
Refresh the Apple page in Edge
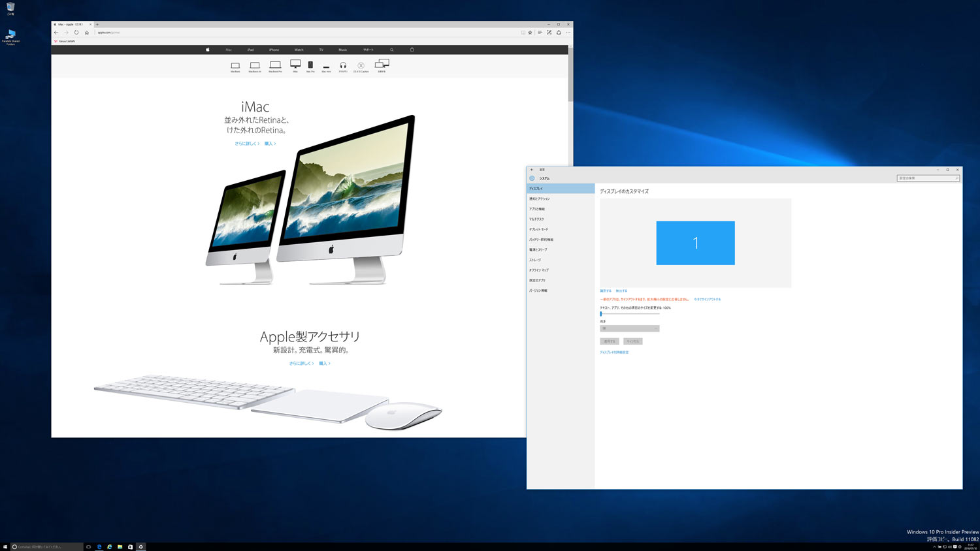[76, 33]
